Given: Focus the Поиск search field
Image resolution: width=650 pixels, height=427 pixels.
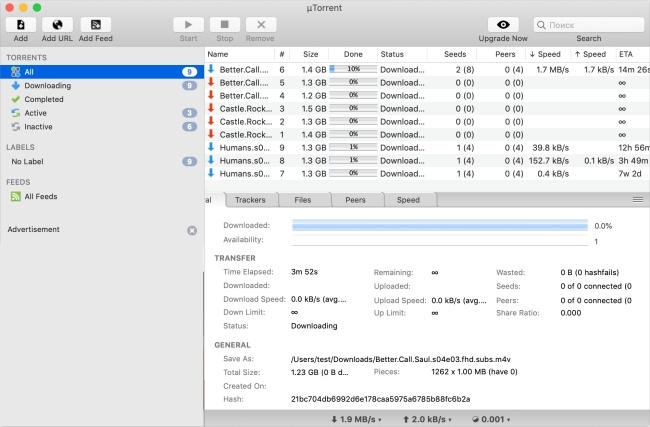Looking at the screenshot, I should [589, 25].
